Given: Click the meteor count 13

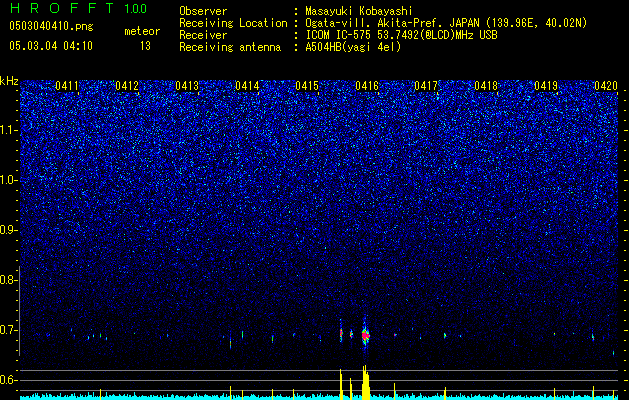Looking at the screenshot, I should coord(145,46).
